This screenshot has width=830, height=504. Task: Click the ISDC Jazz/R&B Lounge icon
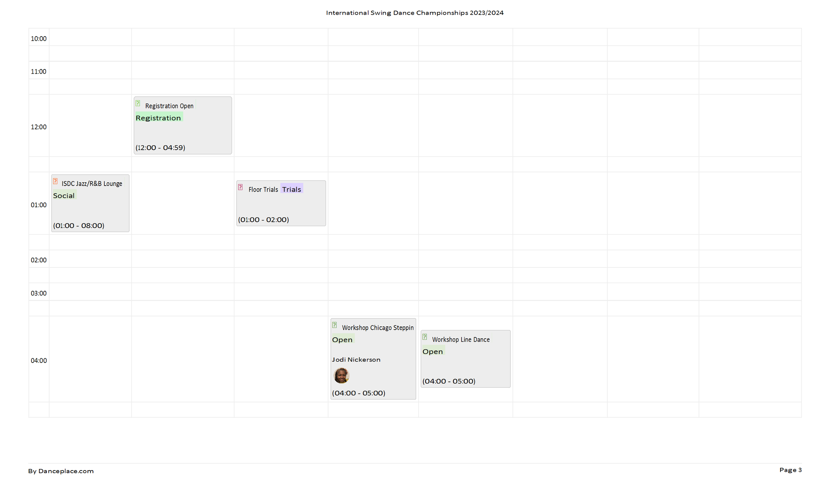coord(55,181)
